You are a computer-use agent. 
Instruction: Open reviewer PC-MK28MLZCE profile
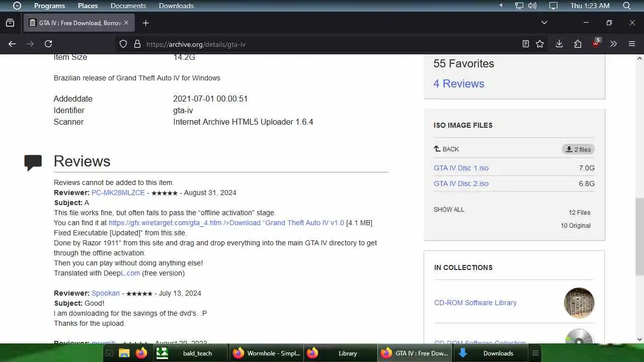click(118, 193)
